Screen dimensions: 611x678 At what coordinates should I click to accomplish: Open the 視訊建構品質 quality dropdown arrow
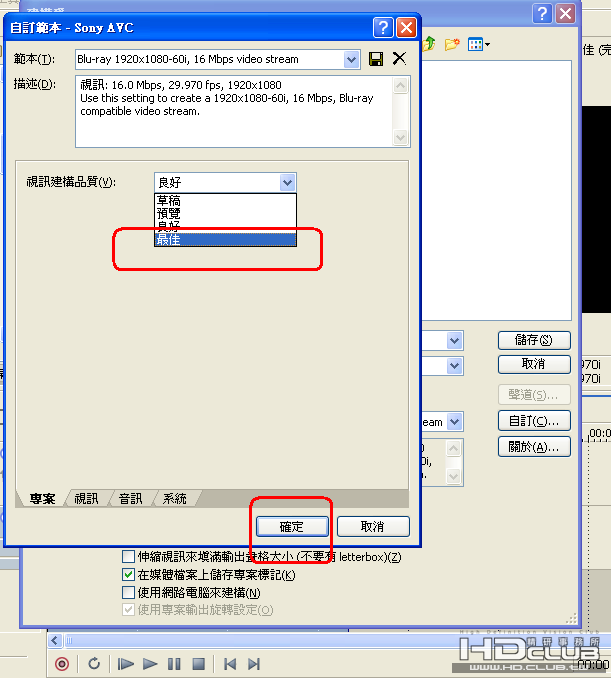[x=288, y=182]
